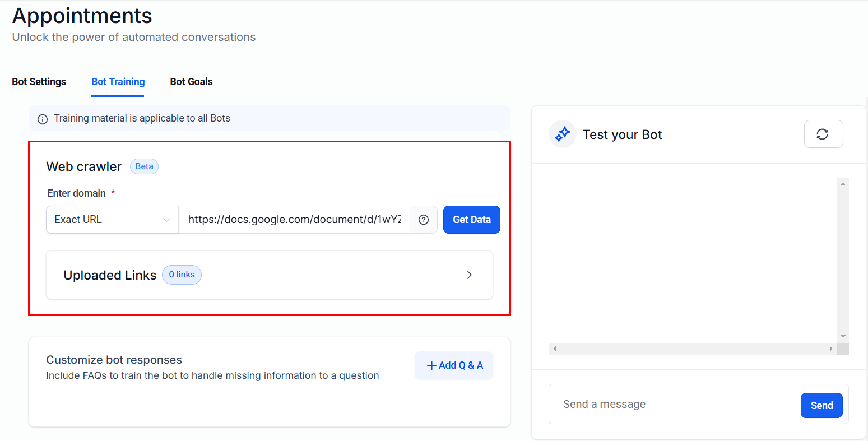Click the Uploaded Links heading
Screen dimensions: 868x441
[x=110, y=275]
